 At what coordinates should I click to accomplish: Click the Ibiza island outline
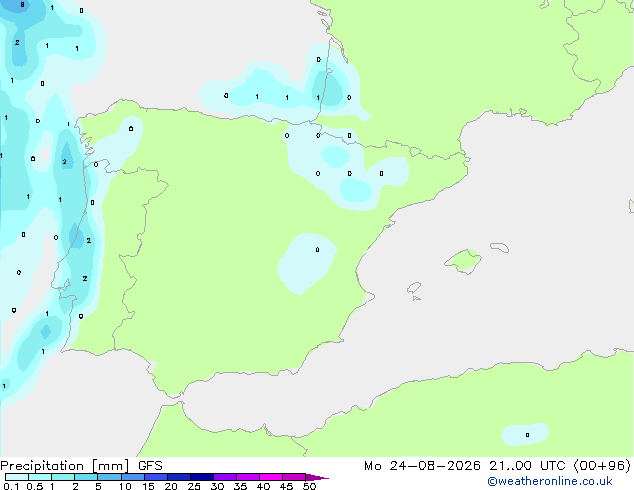pyautogui.click(x=414, y=288)
